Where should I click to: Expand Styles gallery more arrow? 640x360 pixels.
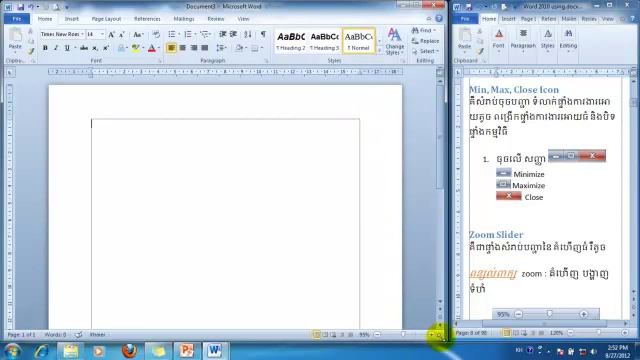[x=380, y=50]
